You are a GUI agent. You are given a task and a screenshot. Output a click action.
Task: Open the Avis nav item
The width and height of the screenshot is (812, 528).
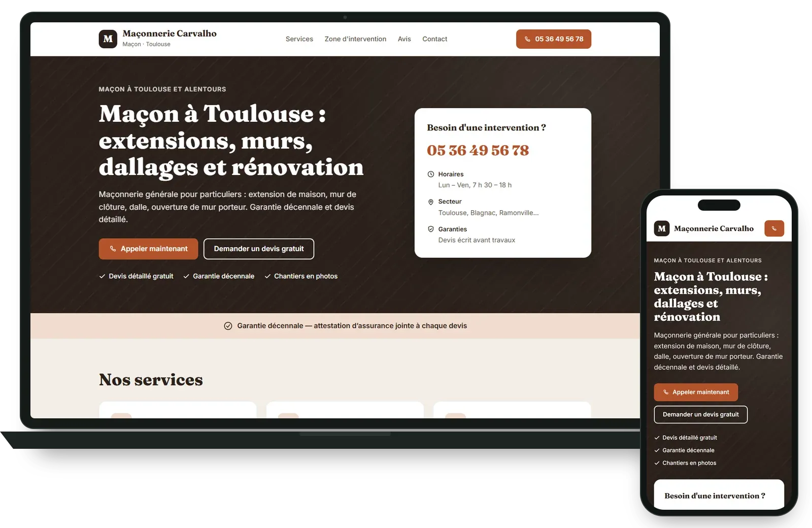pos(404,39)
